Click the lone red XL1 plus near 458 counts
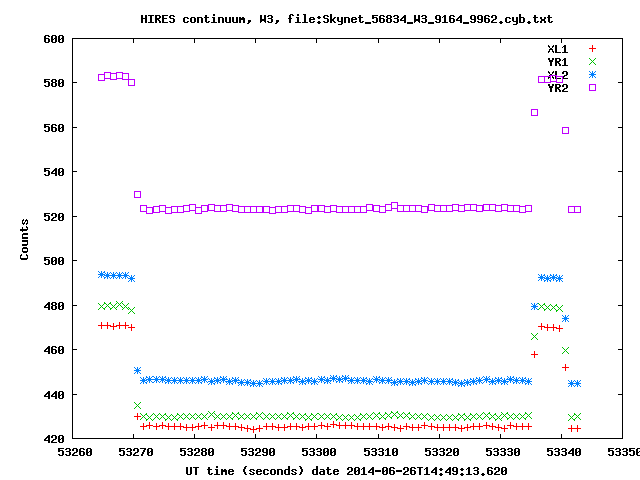Screen dimensions: 640x480 (x=534, y=354)
